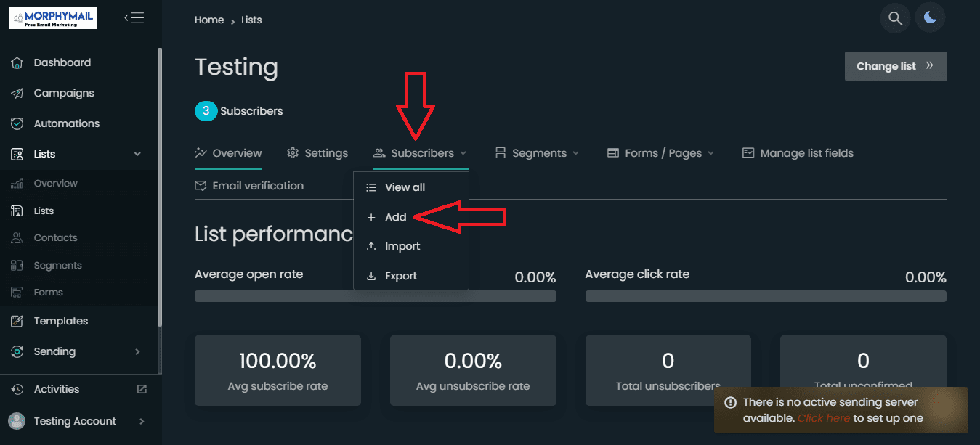Viewport: 980px width, 445px height.
Task: Open Campaigns via paper plane icon
Action: [17, 93]
